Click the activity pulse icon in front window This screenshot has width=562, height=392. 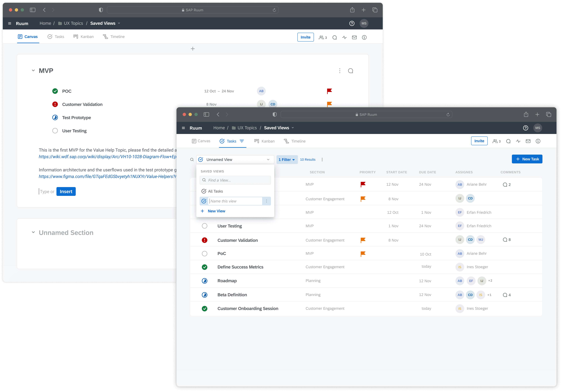[x=518, y=141]
